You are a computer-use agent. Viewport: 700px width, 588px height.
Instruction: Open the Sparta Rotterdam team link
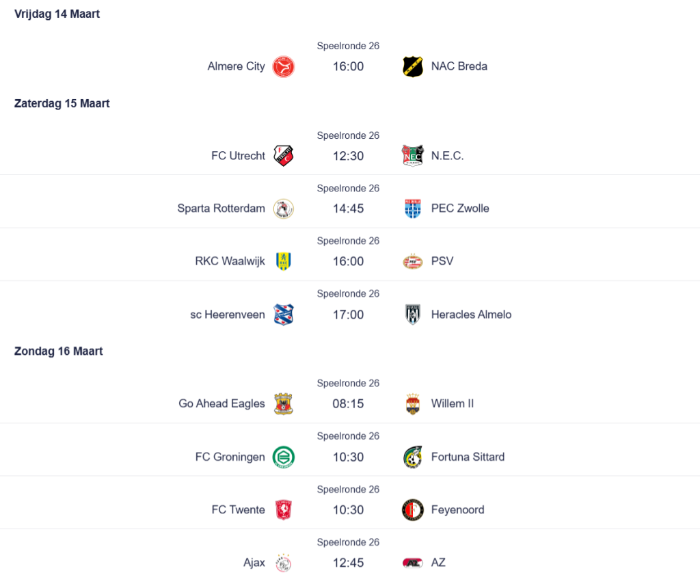[x=221, y=209]
